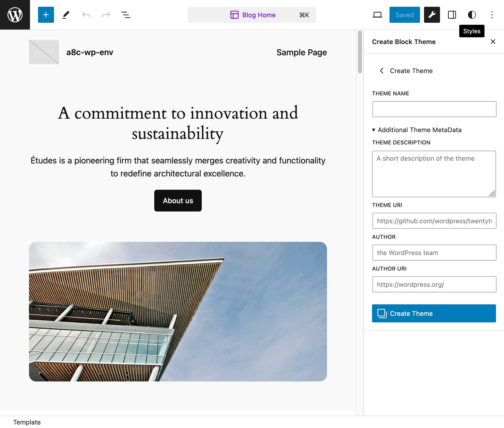
Task: Click the WordPress logo icon
Action: coord(15,15)
